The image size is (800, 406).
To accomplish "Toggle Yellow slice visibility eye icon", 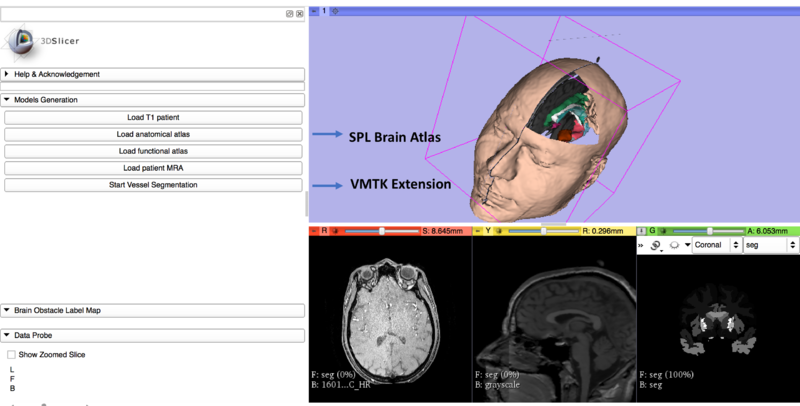I will click(x=500, y=231).
